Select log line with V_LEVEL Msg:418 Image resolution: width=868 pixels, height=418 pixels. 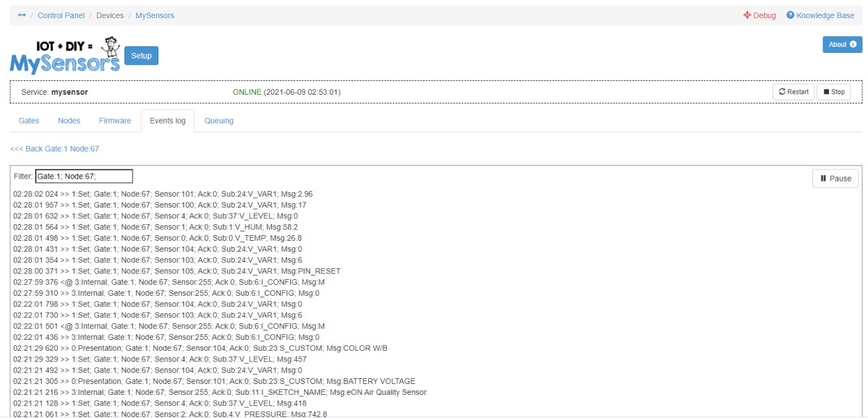click(x=160, y=404)
